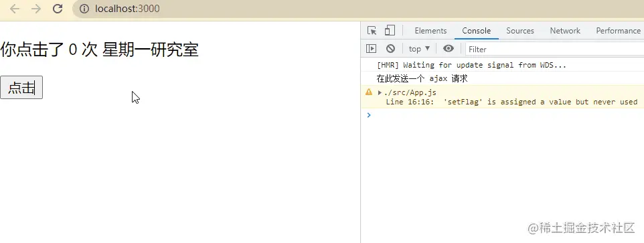
Task: Go forward with browser forward arrow
Action: coord(36,9)
